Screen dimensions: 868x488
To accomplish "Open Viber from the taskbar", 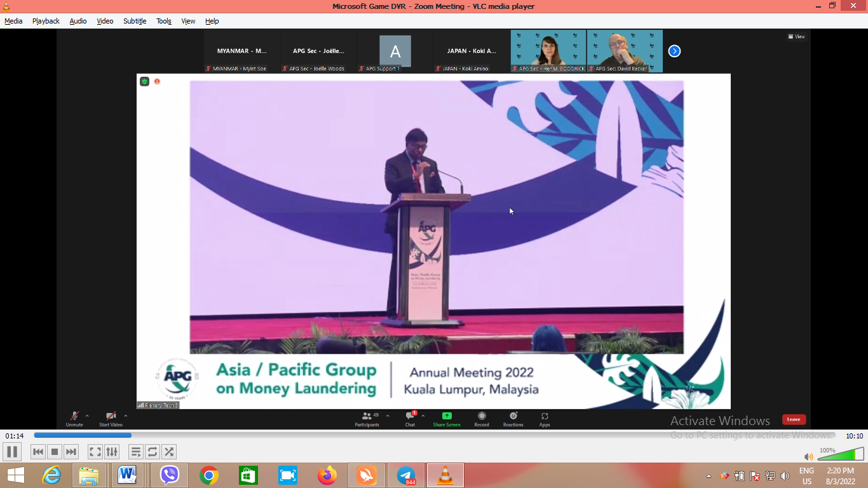I will (170, 475).
